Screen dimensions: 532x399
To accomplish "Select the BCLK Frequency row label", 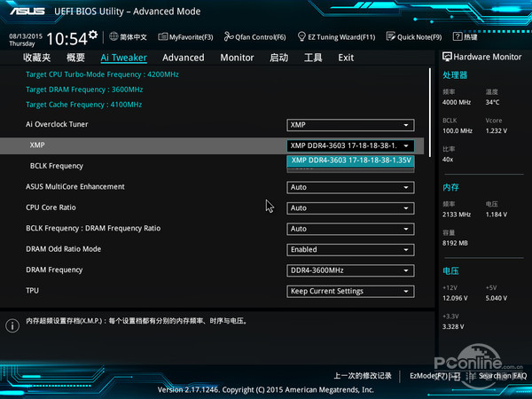I will coord(57,166).
